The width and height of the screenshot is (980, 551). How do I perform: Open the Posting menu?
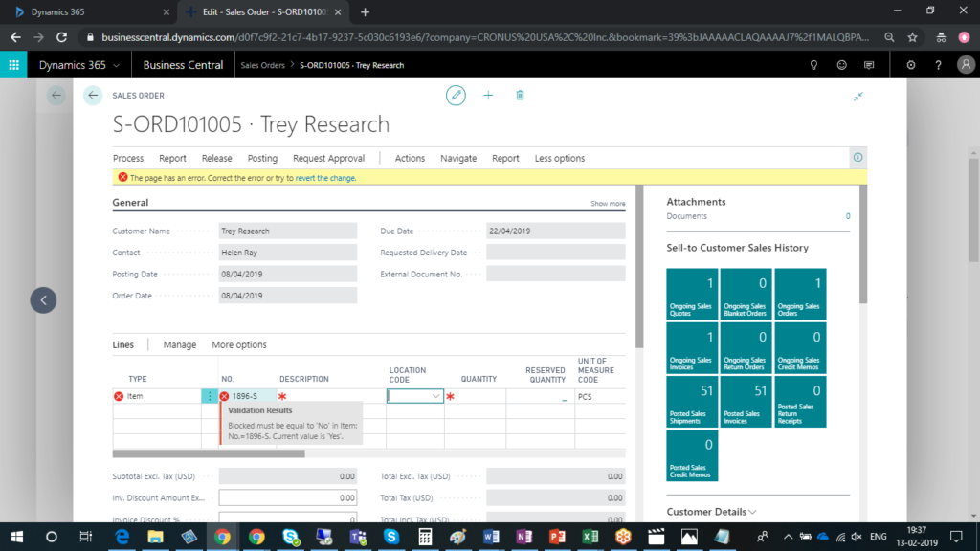point(262,158)
